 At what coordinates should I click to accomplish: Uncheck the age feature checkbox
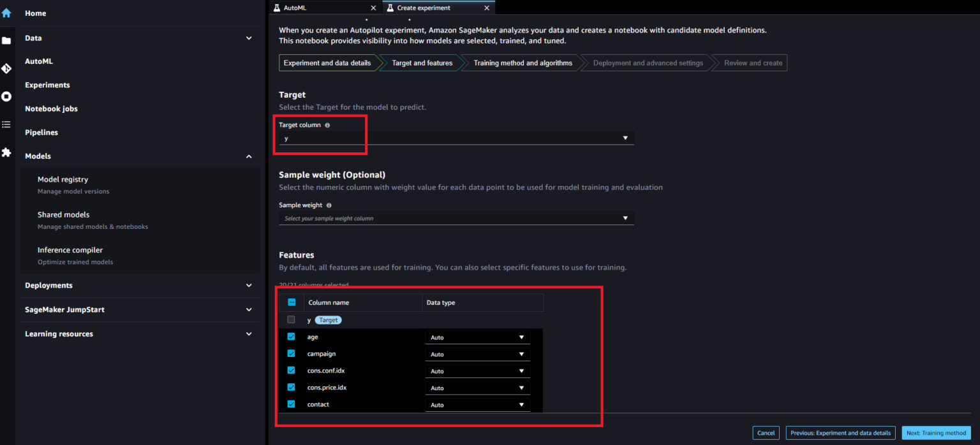coord(291,337)
